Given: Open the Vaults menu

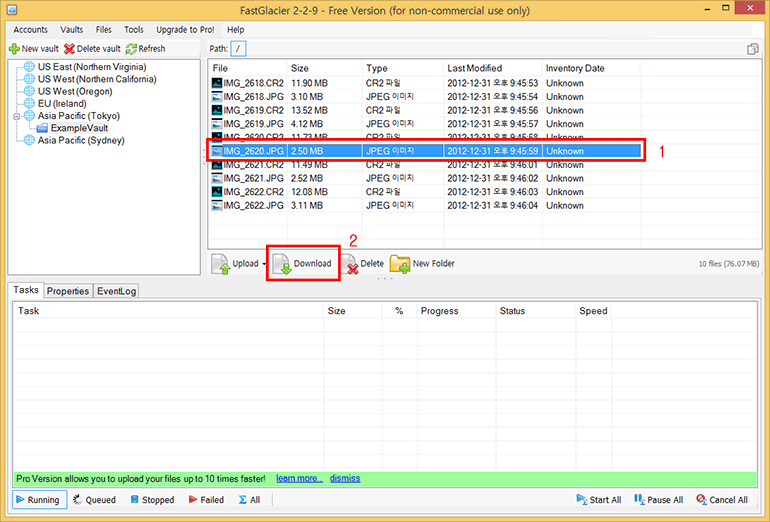Looking at the screenshot, I should coord(72,30).
